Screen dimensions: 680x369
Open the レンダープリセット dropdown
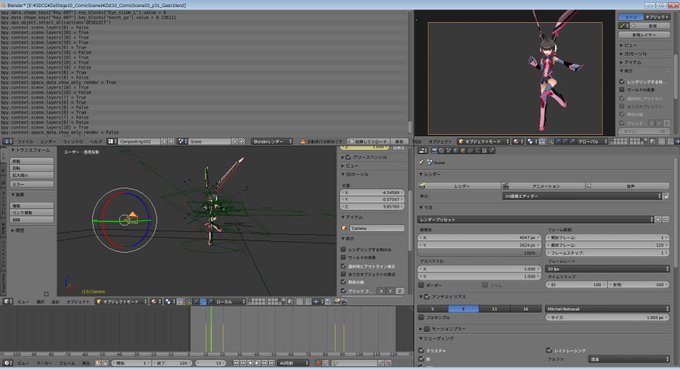536,219
